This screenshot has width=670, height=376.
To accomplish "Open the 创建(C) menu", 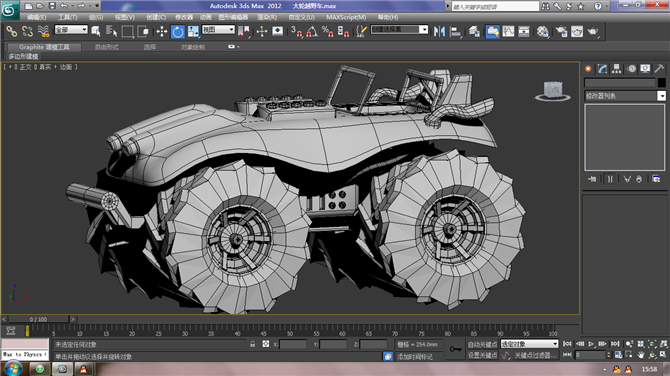I will 156,17.
